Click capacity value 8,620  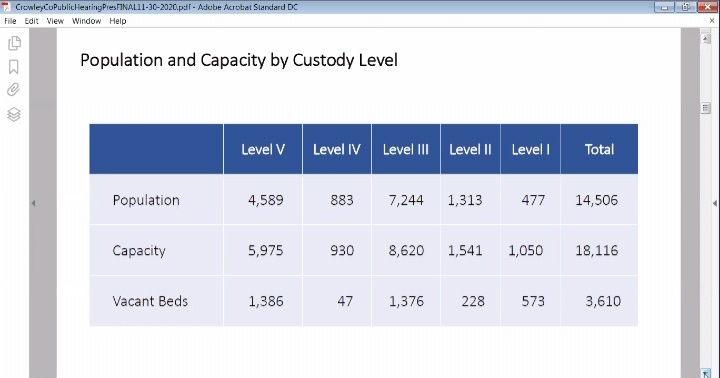click(406, 251)
